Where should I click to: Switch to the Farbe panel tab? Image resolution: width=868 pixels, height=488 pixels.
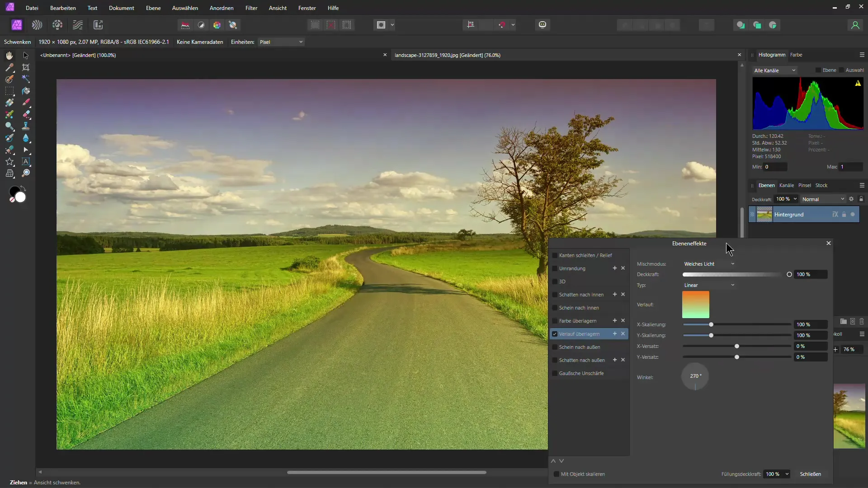point(796,55)
